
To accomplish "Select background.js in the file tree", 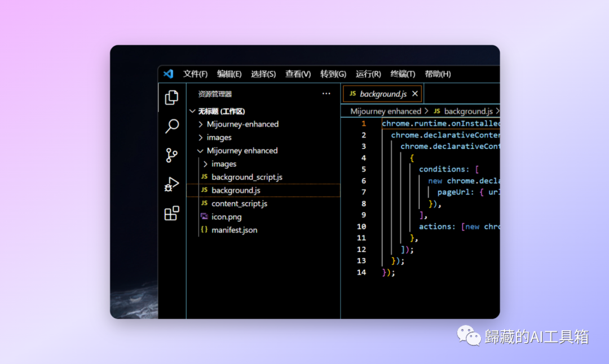I will tap(263, 190).
